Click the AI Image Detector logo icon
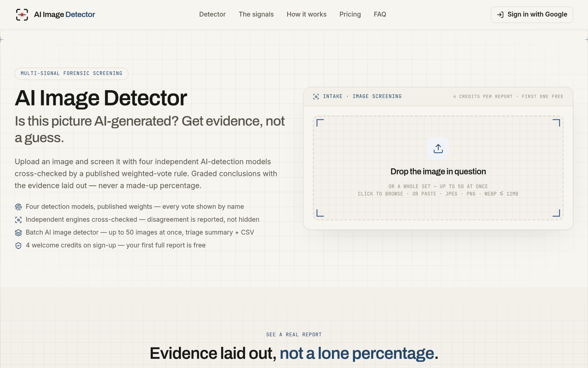 tap(22, 15)
